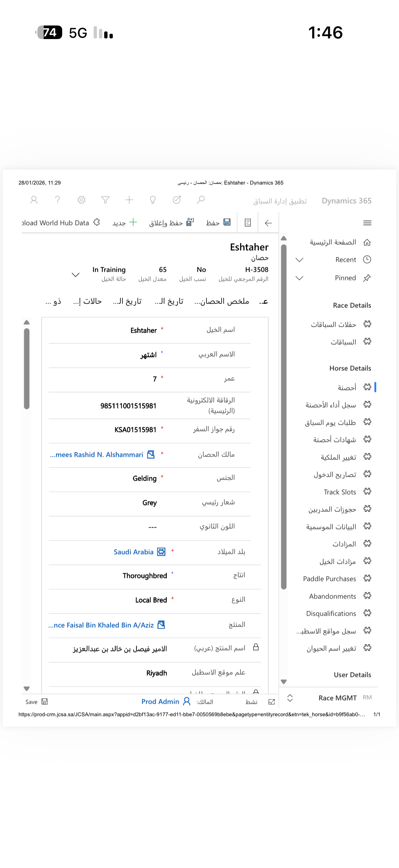The width and height of the screenshot is (399, 868).
Task: Expand the Recent section chevron
Action: [x=299, y=260]
